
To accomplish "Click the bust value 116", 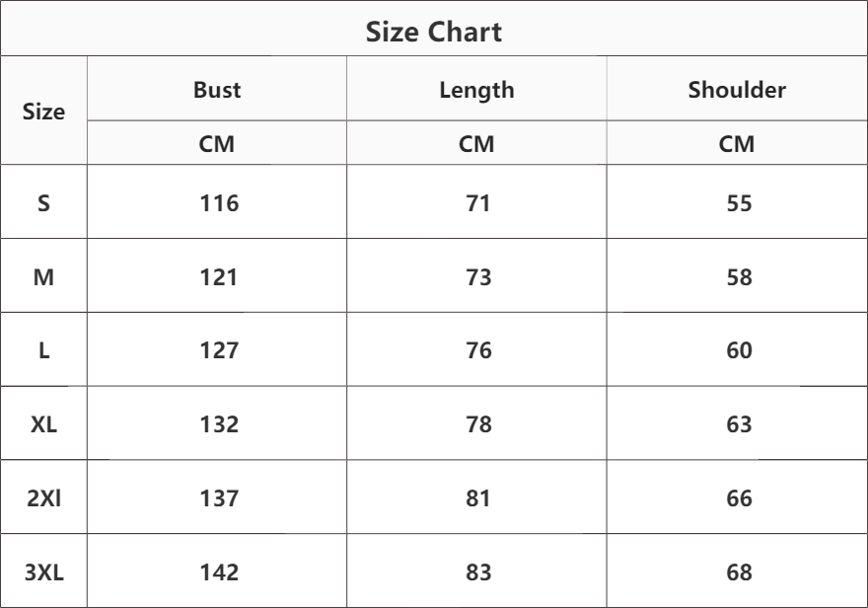I will (217, 203).
